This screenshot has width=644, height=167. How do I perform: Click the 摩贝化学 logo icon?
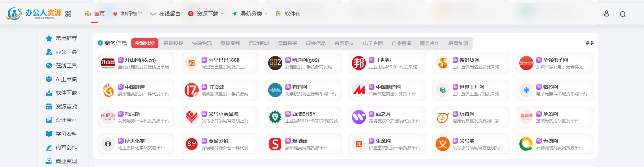[x=108, y=144]
